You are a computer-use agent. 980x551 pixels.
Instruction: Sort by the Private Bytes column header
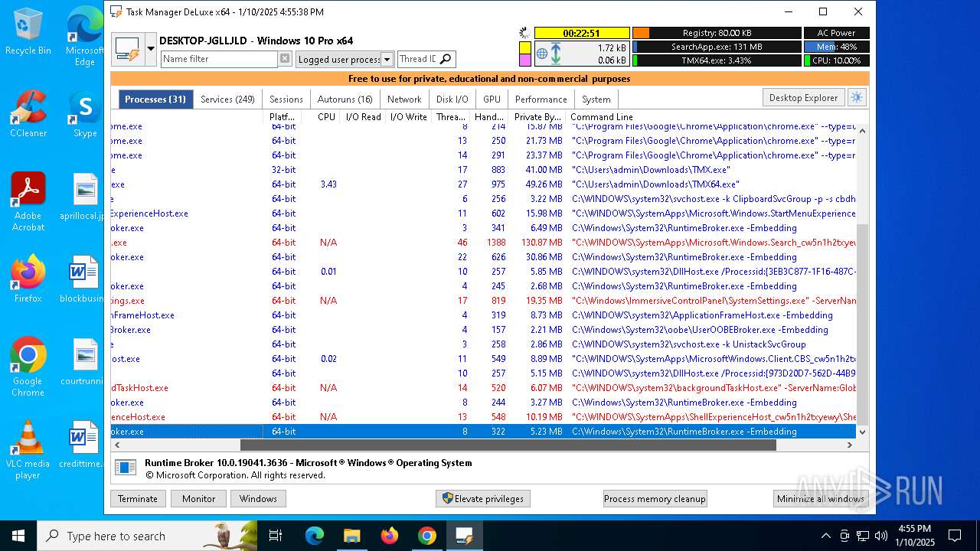[x=538, y=117]
